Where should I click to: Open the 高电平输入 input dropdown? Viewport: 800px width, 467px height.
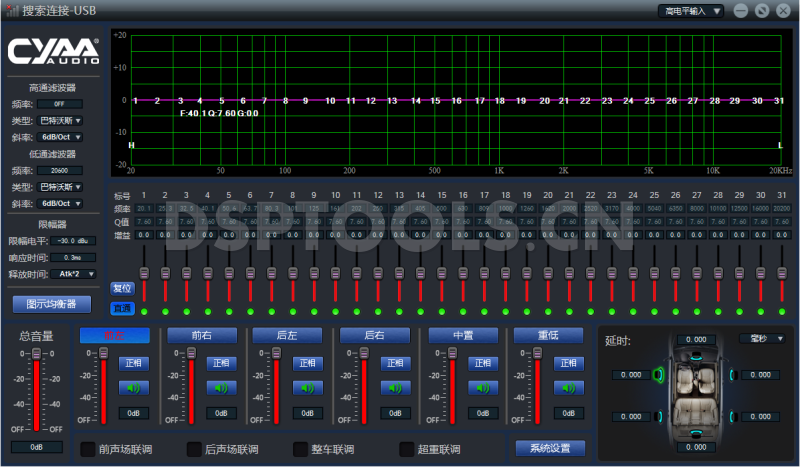691,11
